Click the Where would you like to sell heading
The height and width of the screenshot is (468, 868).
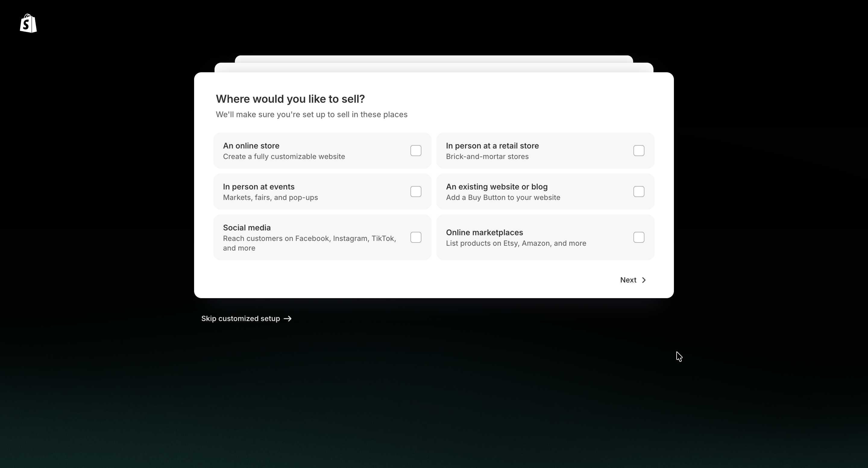(x=290, y=99)
